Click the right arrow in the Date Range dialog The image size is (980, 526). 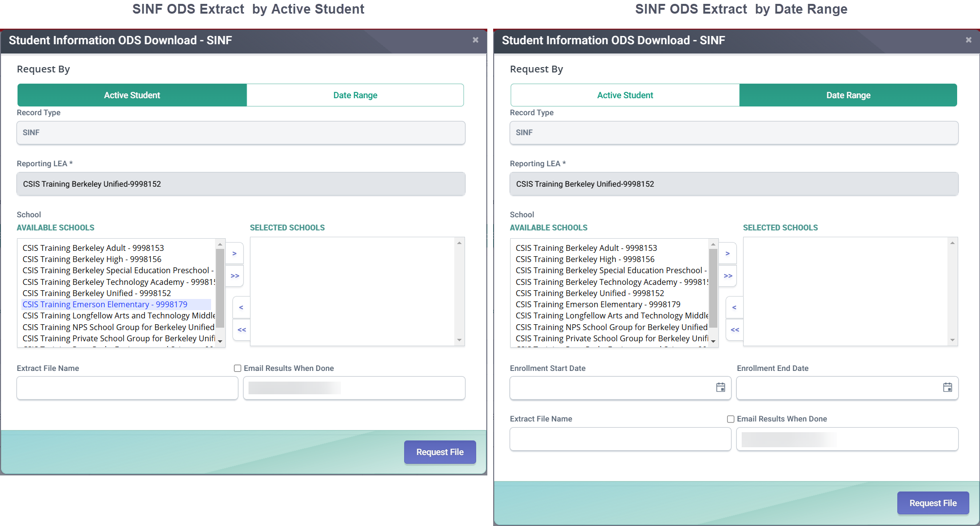click(x=728, y=253)
